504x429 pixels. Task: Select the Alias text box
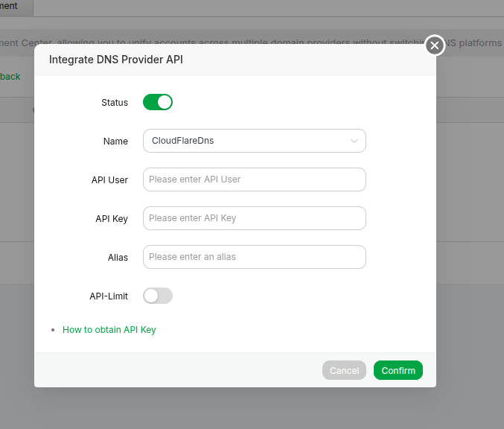coord(254,257)
